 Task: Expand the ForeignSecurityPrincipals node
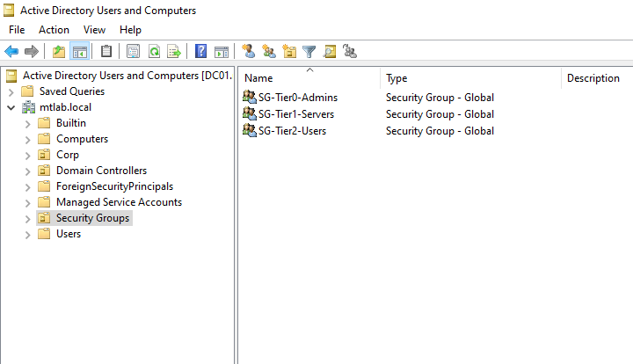(x=27, y=187)
